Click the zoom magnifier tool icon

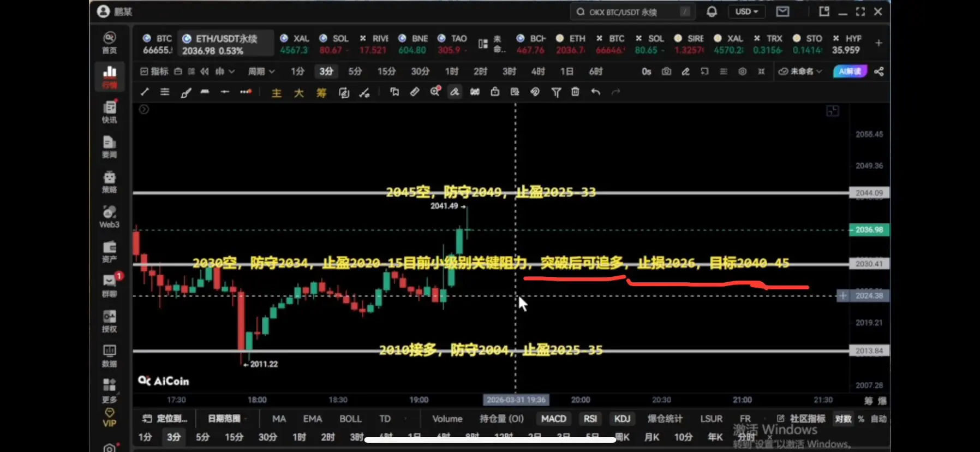pyautogui.click(x=435, y=92)
